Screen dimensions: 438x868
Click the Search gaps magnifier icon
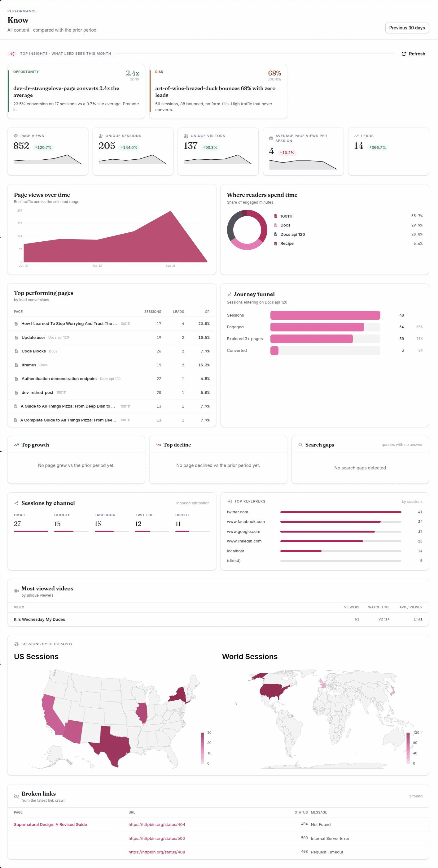pyautogui.click(x=300, y=445)
